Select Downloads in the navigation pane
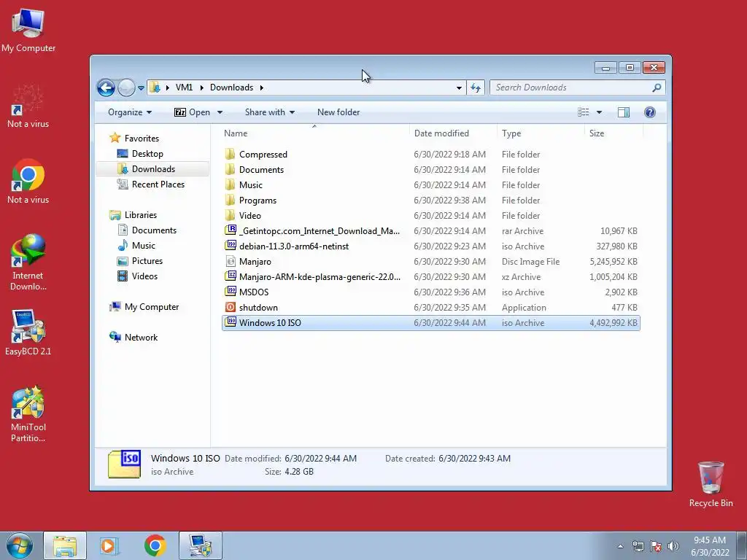 (153, 169)
